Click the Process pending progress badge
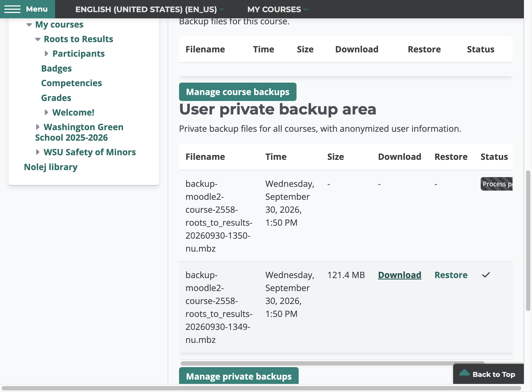The height and width of the screenshot is (392, 532). click(497, 184)
